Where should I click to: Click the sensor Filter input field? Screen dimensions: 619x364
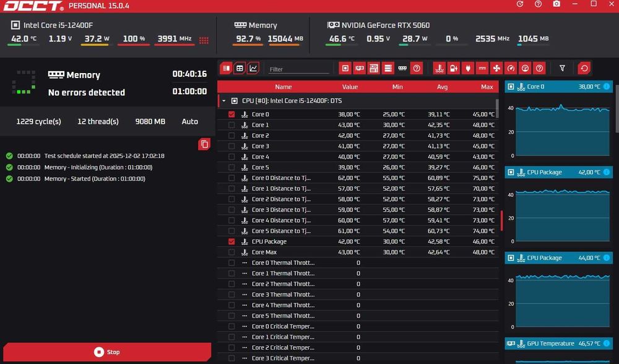click(x=298, y=69)
